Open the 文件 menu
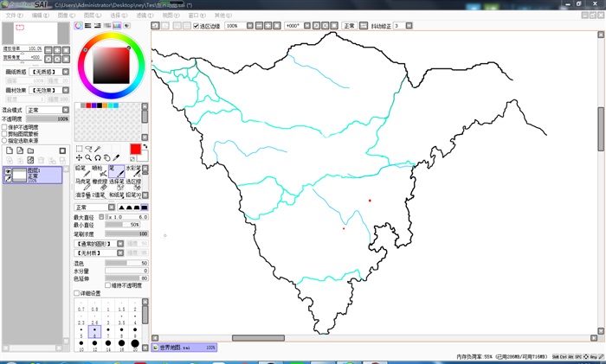This screenshot has width=606, height=364. pyautogui.click(x=14, y=15)
